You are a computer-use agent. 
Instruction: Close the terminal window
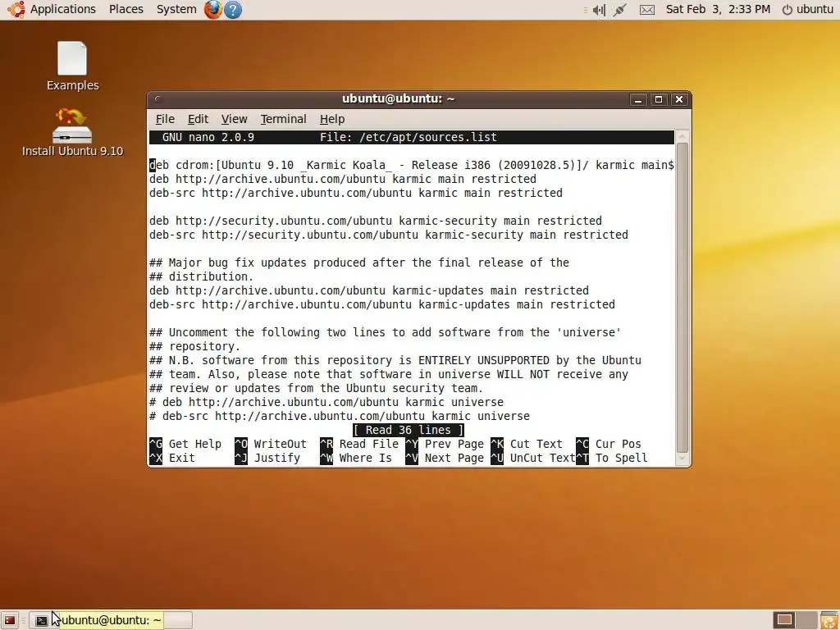(x=679, y=99)
